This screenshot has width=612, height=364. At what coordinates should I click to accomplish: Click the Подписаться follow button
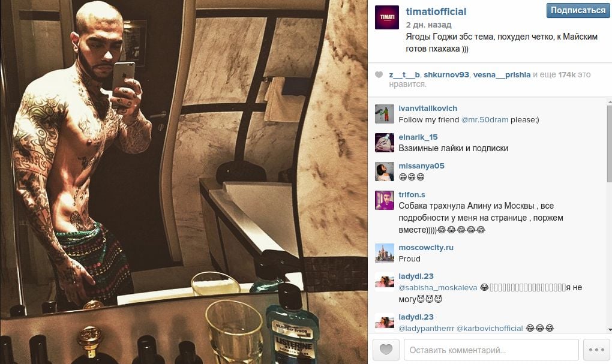578,10
